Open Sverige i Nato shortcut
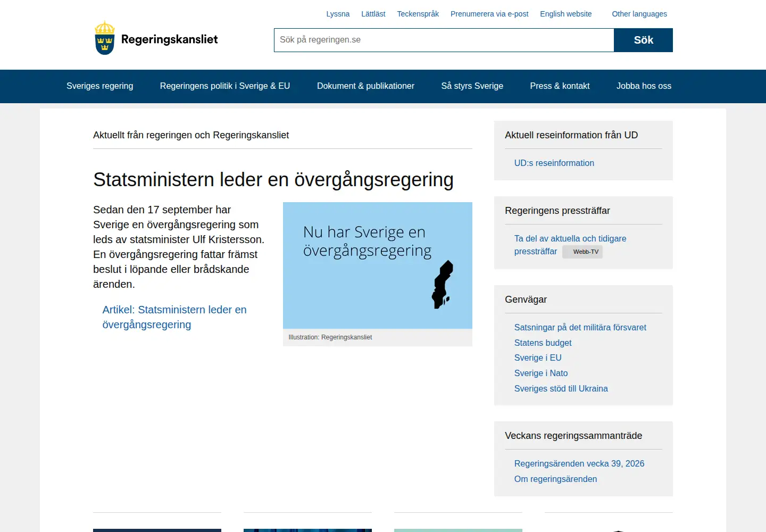The width and height of the screenshot is (766, 532). click(541, 373)
